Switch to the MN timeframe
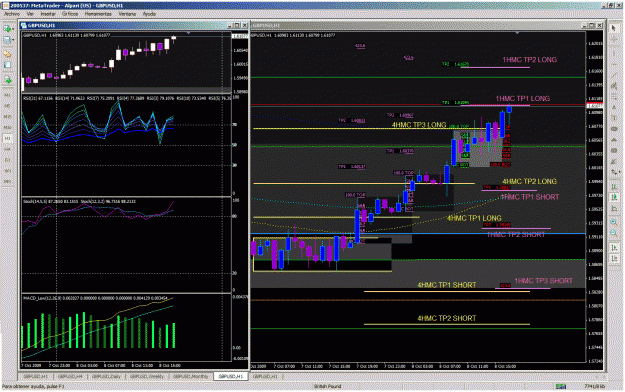 click(8, 181)
